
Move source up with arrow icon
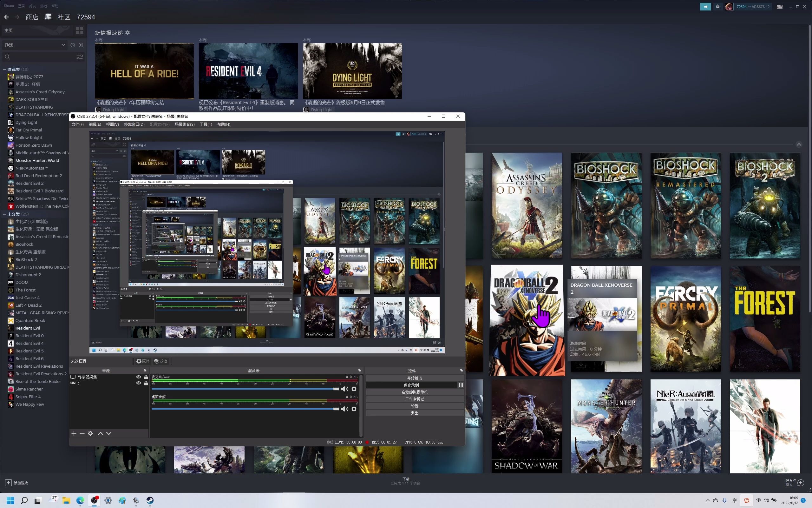100,433
